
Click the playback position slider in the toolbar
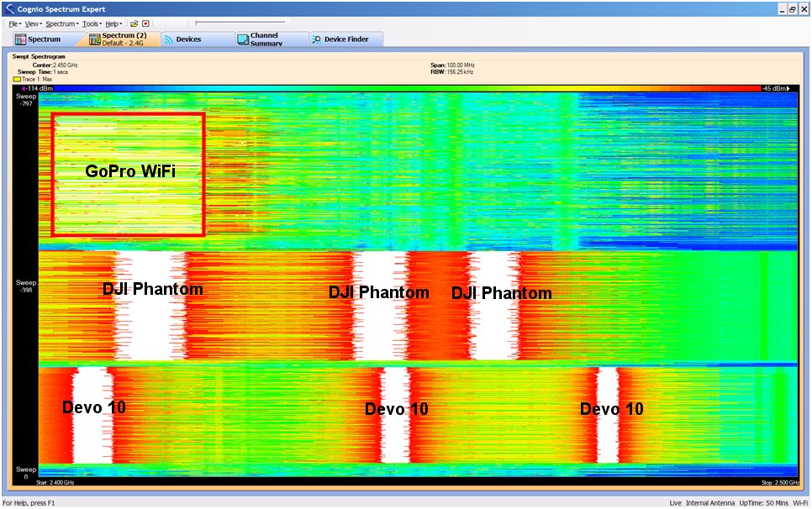[x=240, y=23]
